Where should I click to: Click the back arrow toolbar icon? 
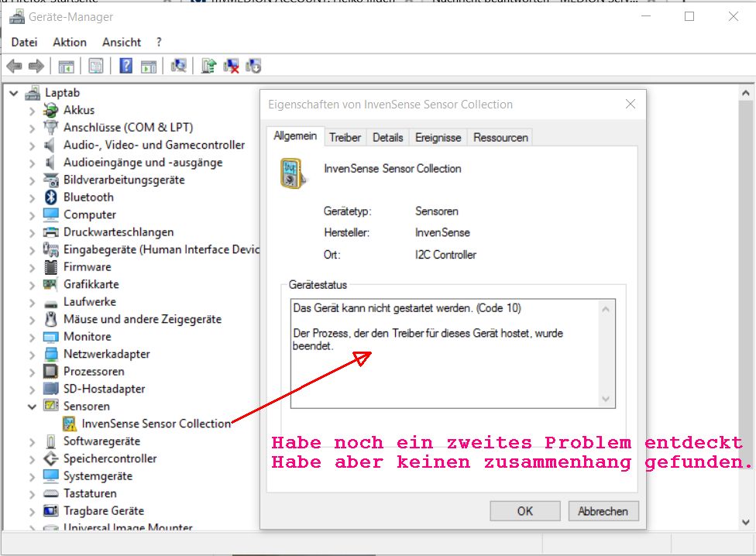click(x=14, y=67)
